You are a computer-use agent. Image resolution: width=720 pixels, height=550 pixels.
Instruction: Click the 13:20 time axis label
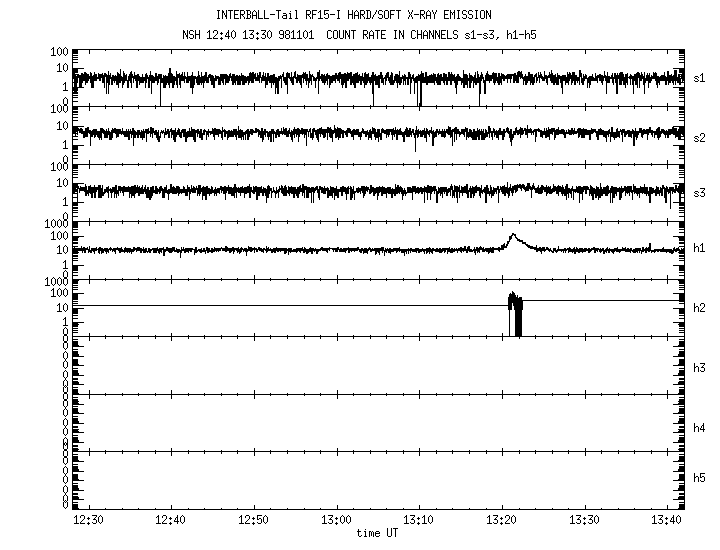click(x=501, y=520)
